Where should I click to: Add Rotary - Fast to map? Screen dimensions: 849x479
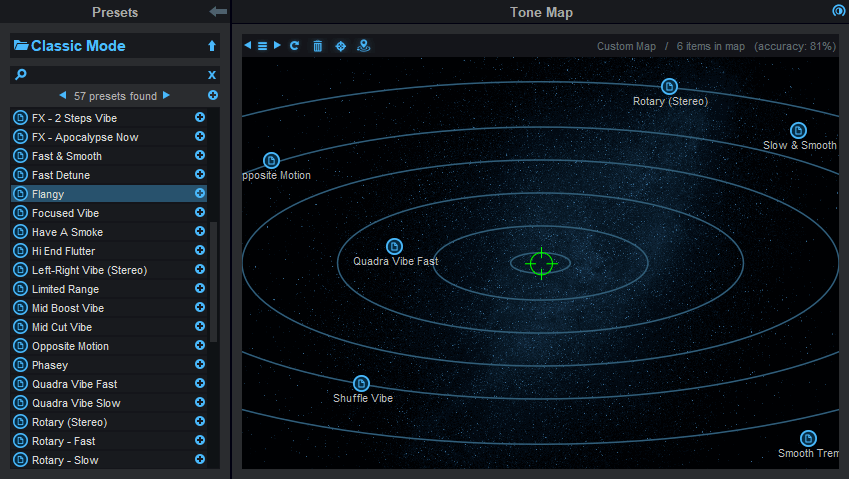pyautogui.click(x=200, y=439)
